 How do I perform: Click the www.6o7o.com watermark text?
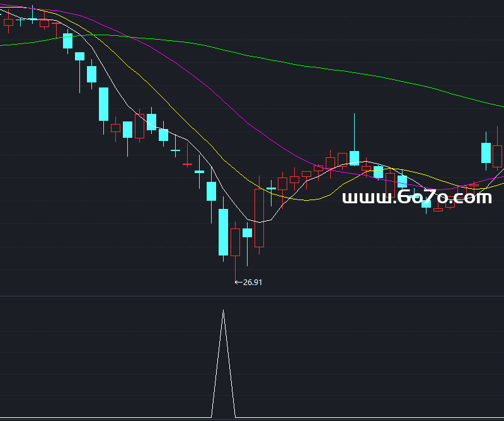point(416,198)
